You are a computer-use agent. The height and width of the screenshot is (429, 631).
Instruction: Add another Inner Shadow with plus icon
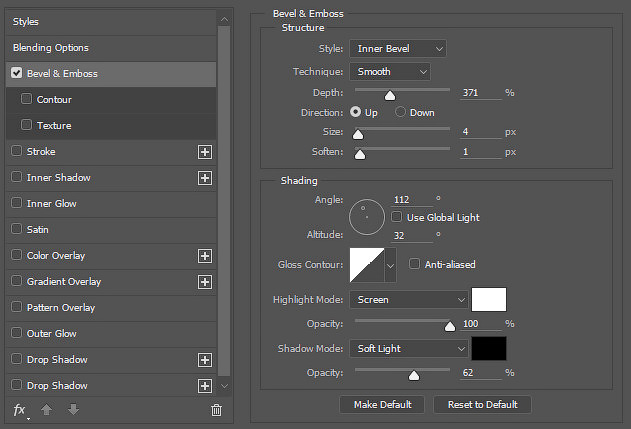(205, 178)
